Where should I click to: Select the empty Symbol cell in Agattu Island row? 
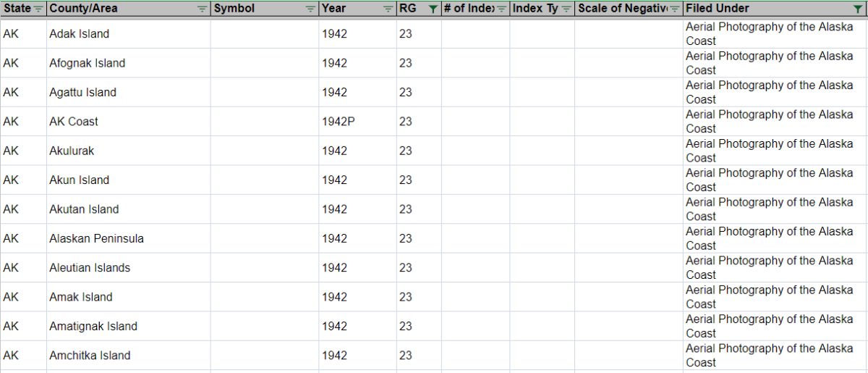264,93
